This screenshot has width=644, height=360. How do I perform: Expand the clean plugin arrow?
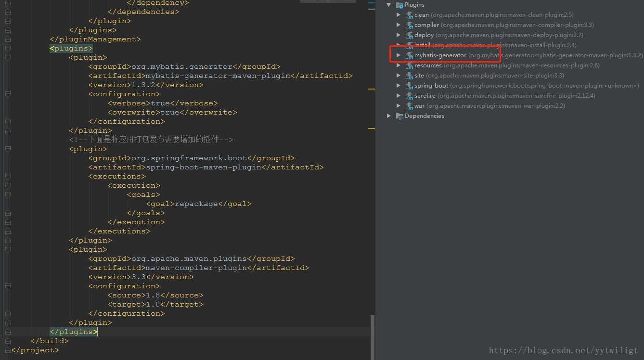click(398, 15)
